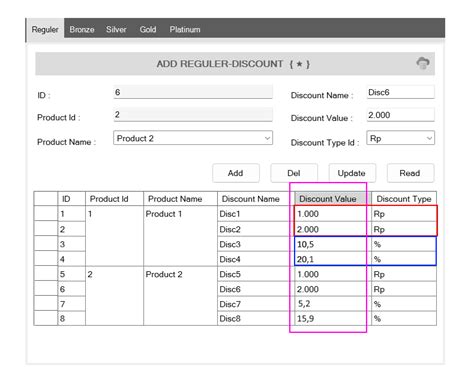Open the Discount Type Id dropdown
The height and width of the screenshot is (367, 474).
pos(400,138)
